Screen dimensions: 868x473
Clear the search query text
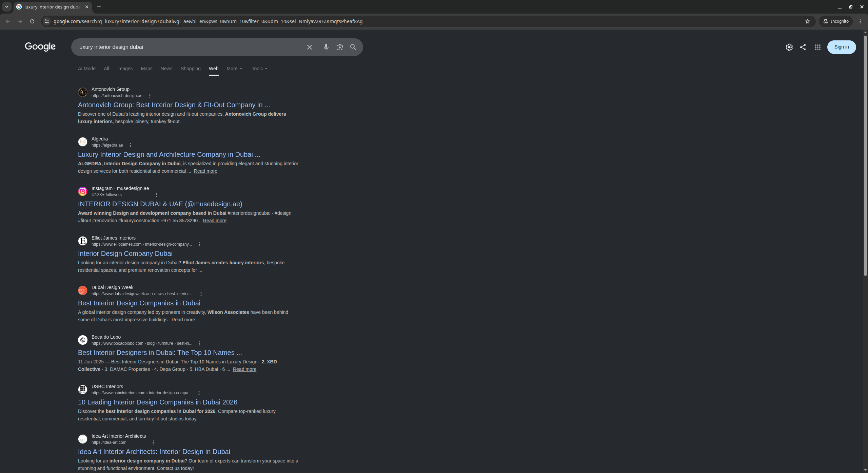click(309, 47)
